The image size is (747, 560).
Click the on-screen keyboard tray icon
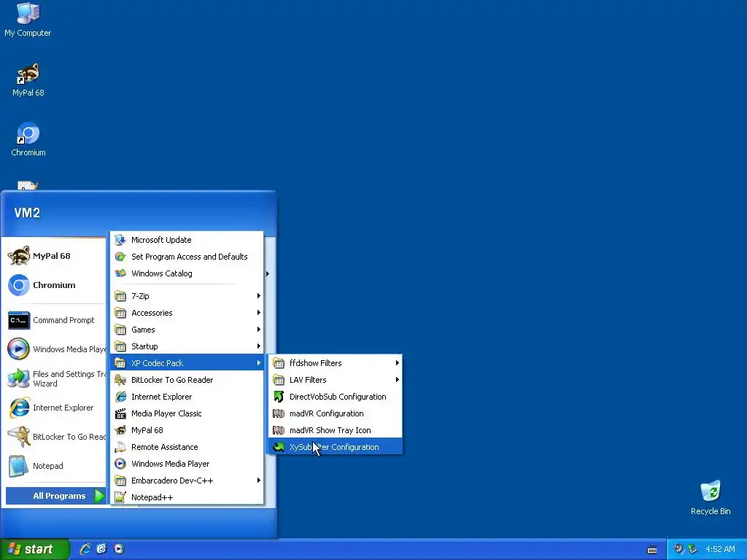click(652, 550)
